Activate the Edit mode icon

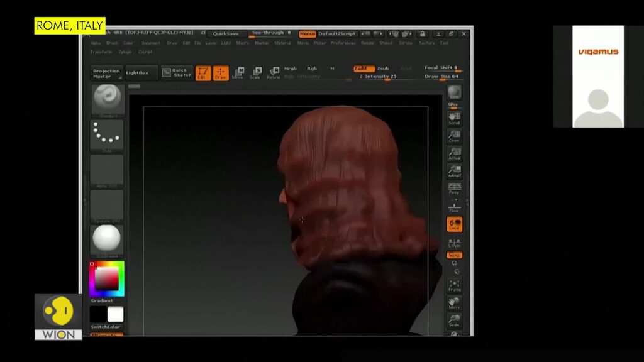coord(203,73)
